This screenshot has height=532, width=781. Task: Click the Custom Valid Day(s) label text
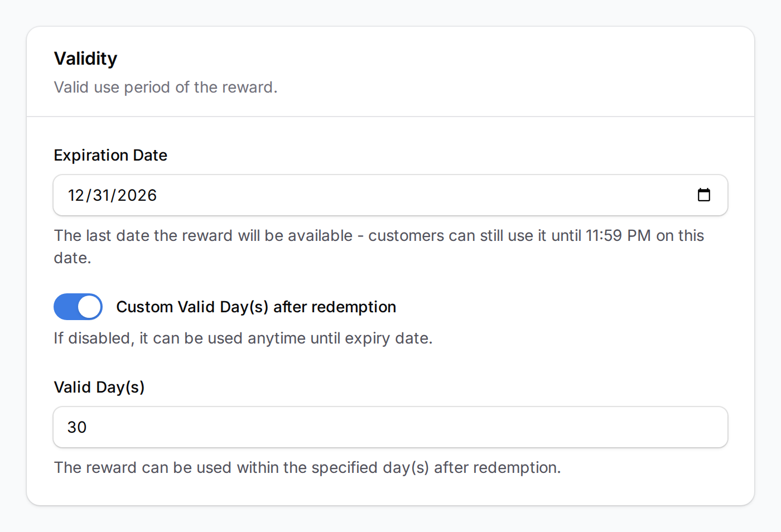coord(255,307)
